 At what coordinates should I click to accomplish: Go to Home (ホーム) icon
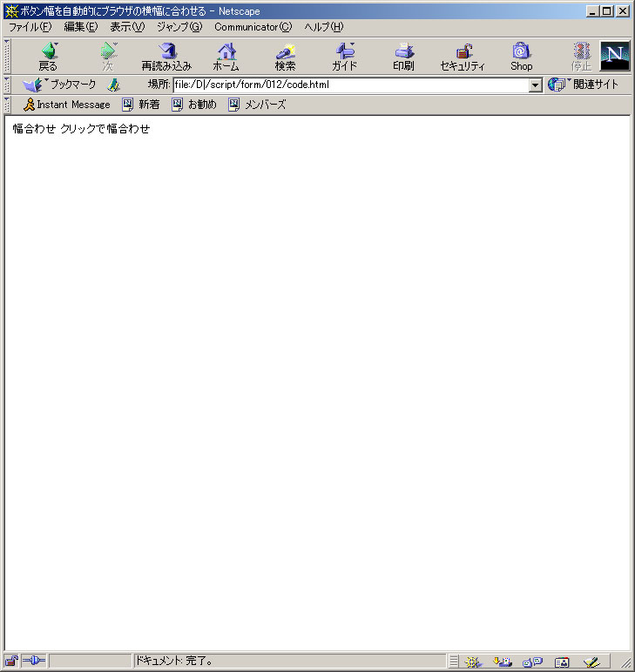(x=226, y=56)
